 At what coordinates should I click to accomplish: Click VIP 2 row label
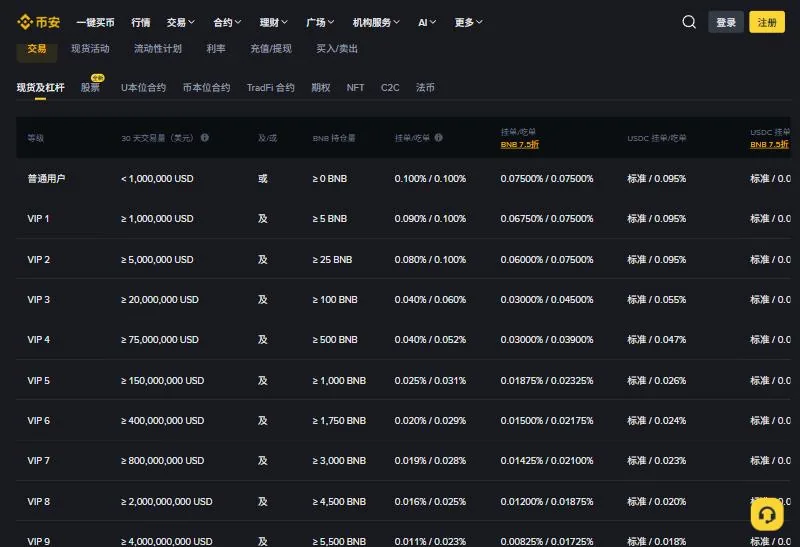39,260
